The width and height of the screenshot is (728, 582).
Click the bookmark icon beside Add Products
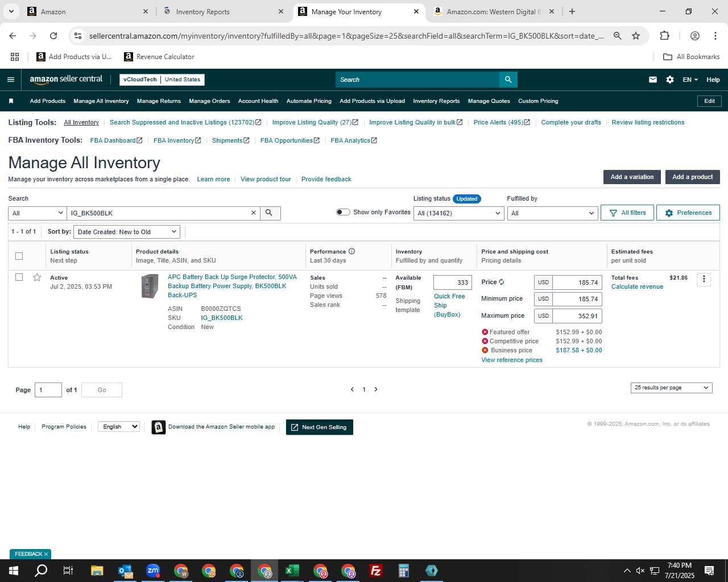(x=11, y=101)
